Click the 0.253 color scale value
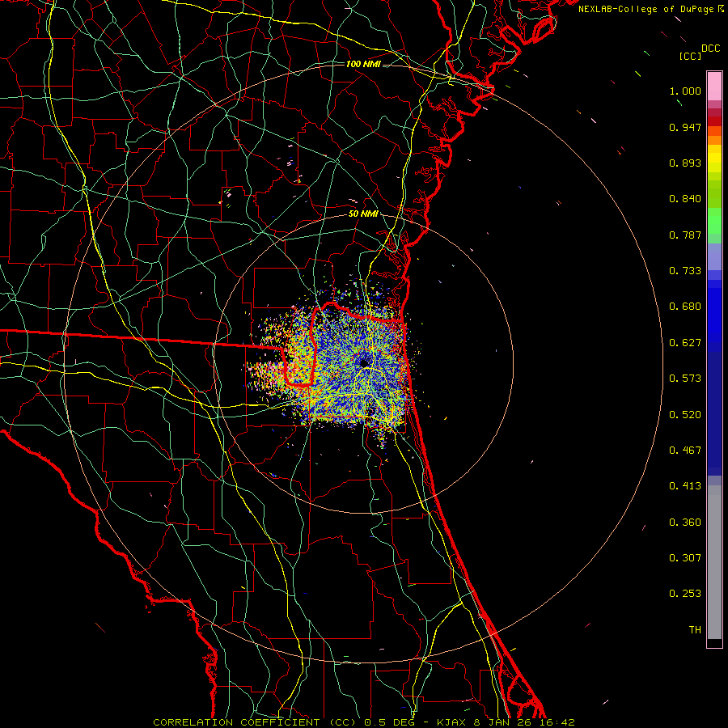 pyautogui.click(x=685, y=594)
